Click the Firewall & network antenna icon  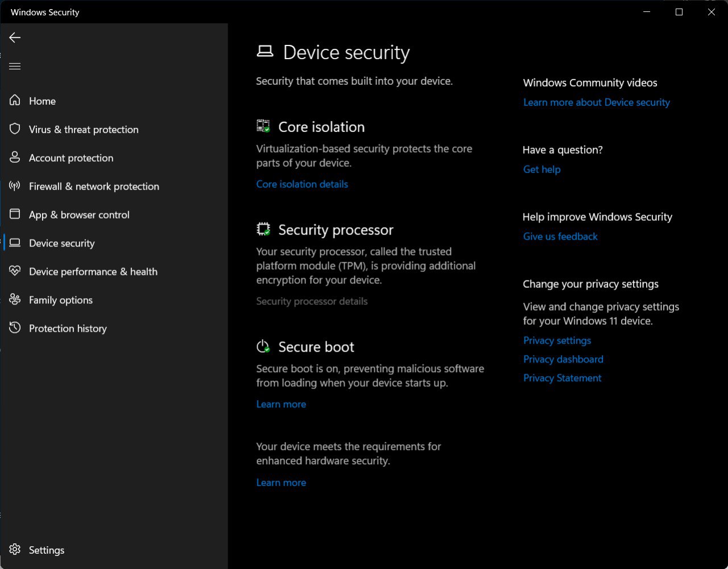click(15, 186)
